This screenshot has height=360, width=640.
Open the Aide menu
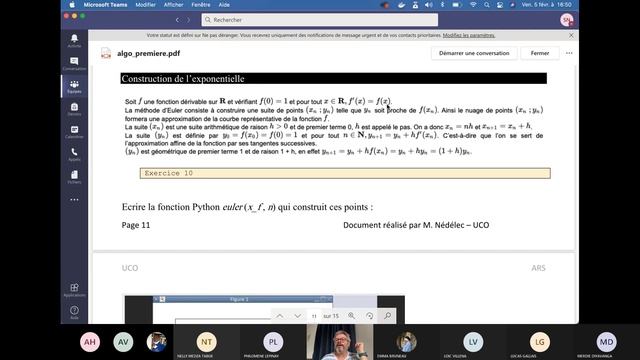point(224,5)
